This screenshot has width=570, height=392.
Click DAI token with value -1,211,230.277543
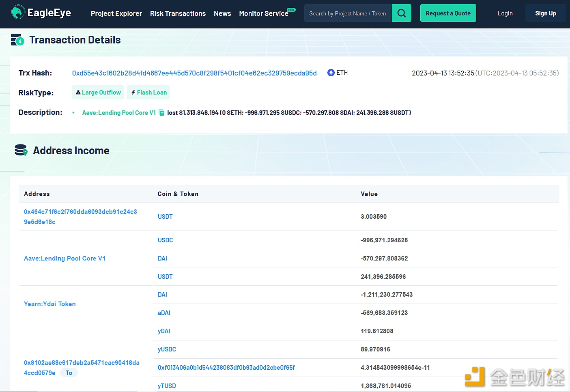pyautogui.click(x=162, y=295)
